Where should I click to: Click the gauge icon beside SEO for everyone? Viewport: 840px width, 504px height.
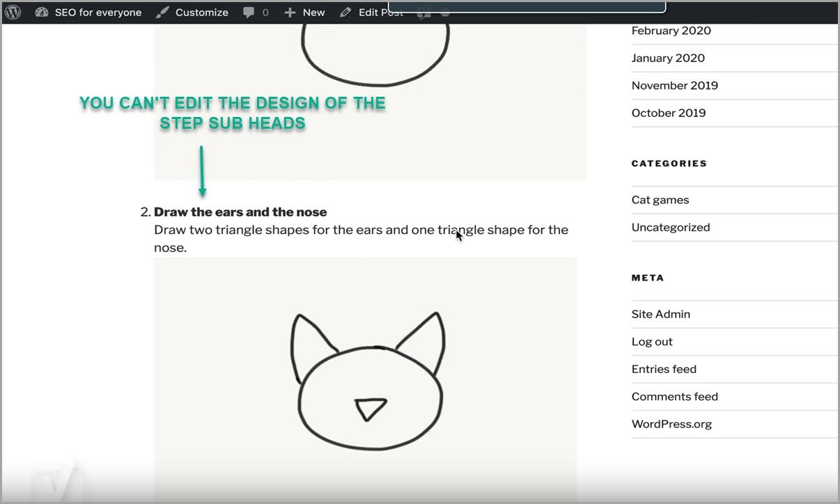[42, 12]
